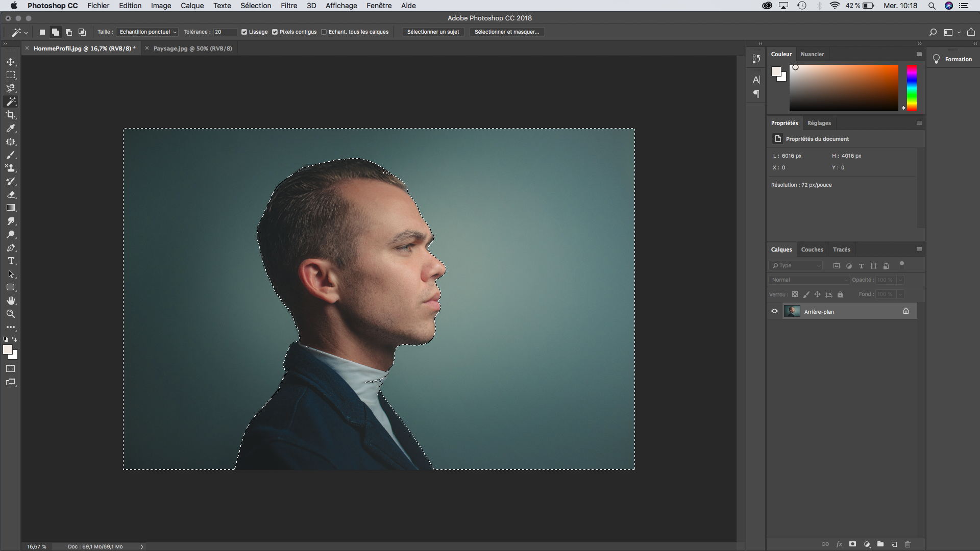Uncheck the Pixels contigus option
Screen dimensions: 980x551
(x=275, y=32)
